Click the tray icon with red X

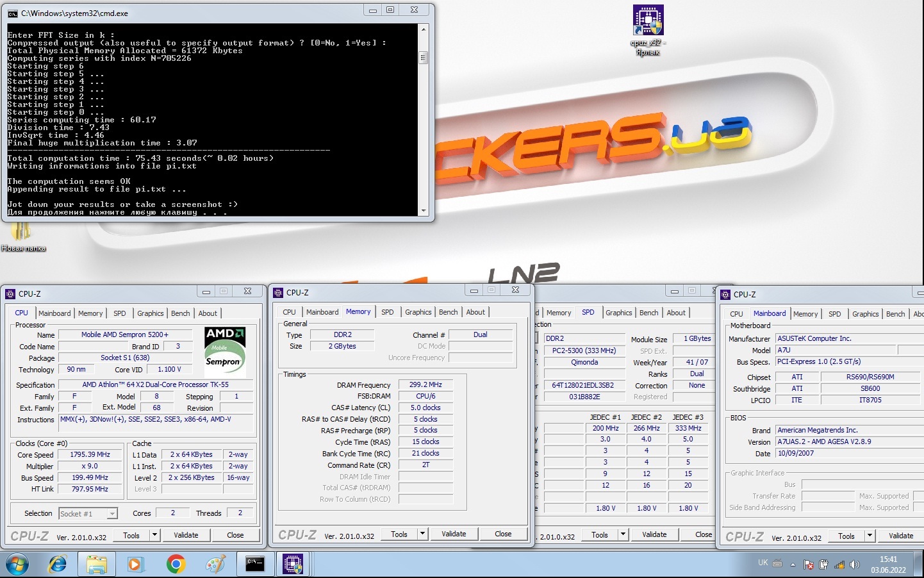[x=808, y=565]
